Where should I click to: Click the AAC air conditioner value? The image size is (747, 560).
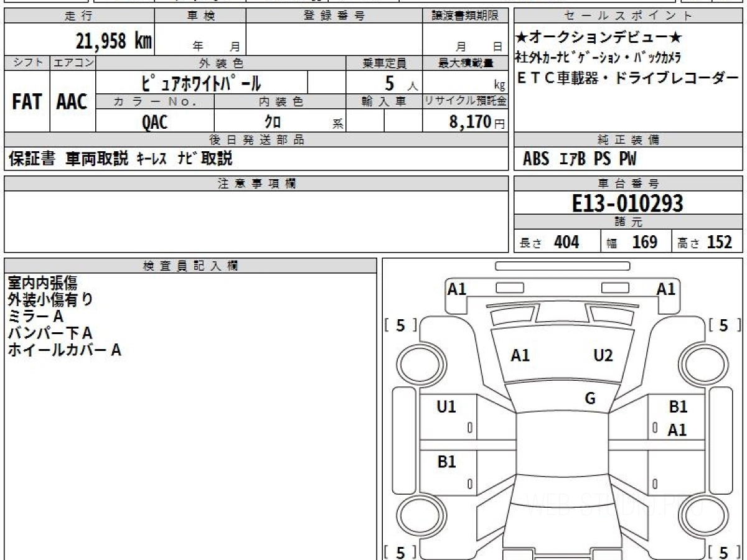(72, 103)
